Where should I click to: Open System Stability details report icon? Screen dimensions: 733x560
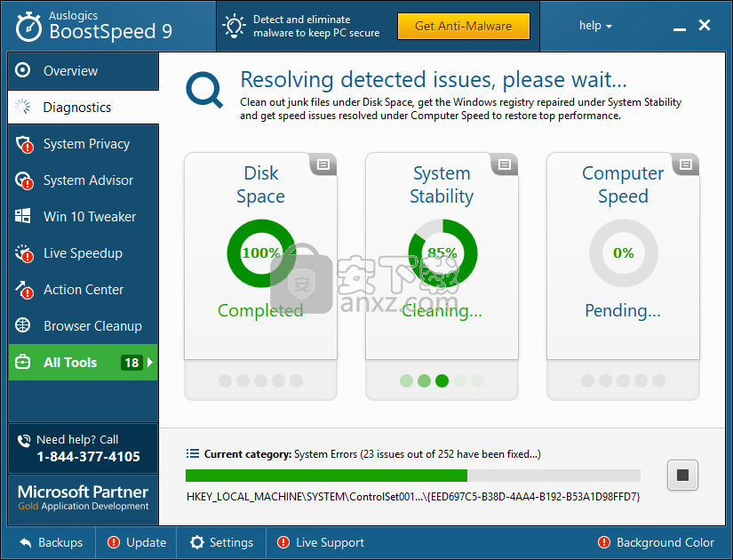[x=505, y=164]
